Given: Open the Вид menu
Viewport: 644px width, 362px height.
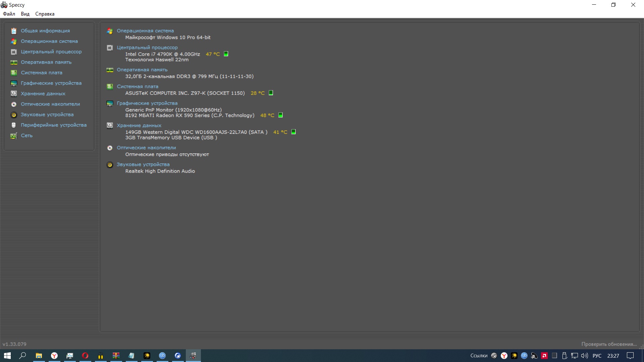Looking at the screenshot, I should point(25,14).
